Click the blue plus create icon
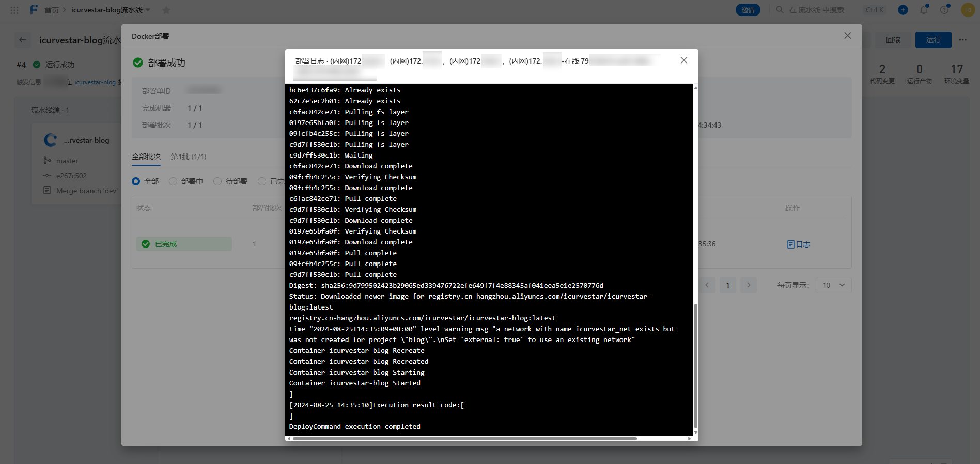The height and width of the screenshot is (464, 980). tap(903, 10)
